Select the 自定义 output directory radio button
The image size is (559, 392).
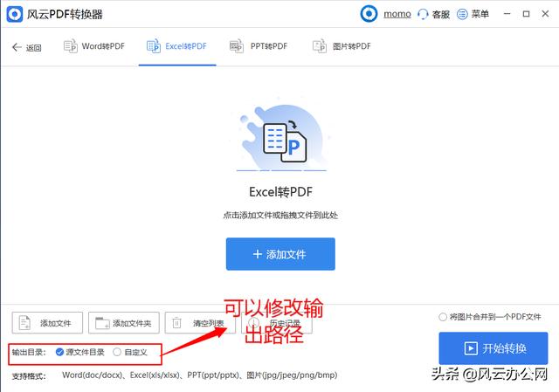tap(117, 352)
